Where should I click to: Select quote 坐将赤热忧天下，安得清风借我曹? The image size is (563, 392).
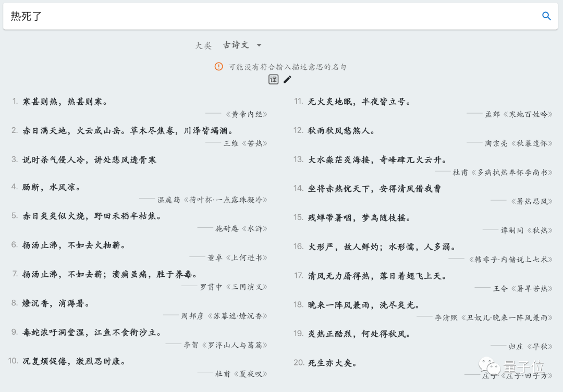coord(374,189)
